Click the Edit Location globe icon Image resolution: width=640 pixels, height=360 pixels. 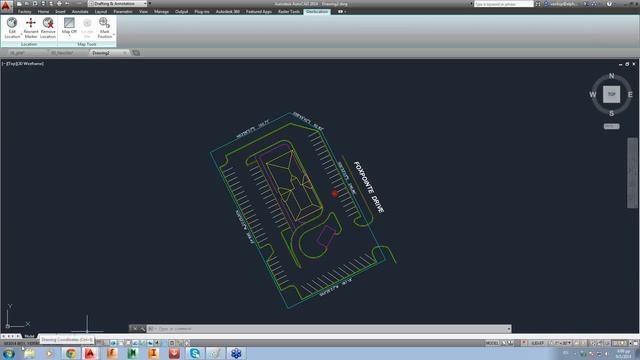tap(12, 23)
